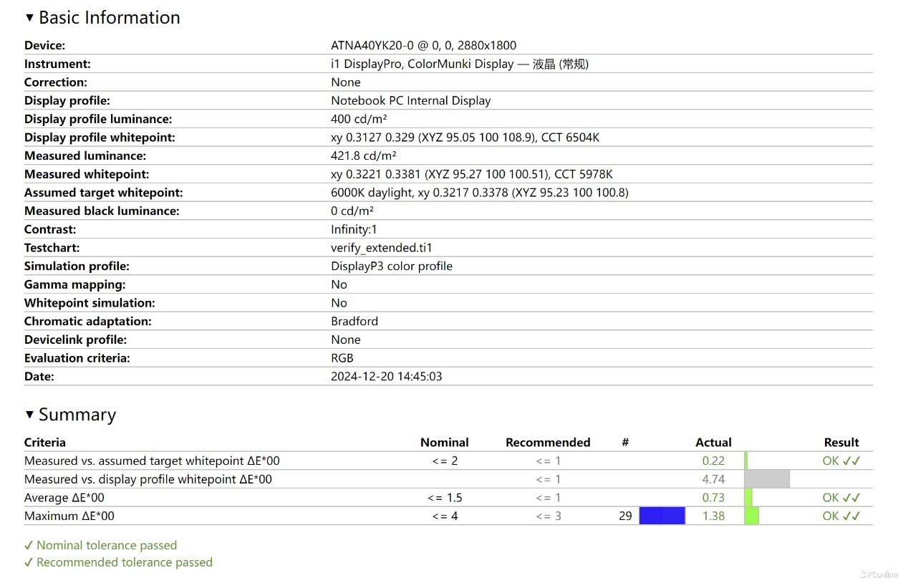
Task: Click the Recommended column header
Action: [548, 443]
